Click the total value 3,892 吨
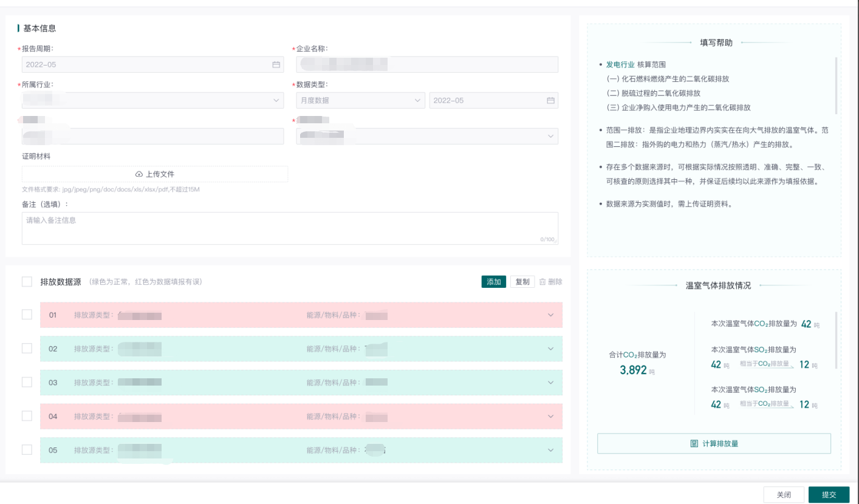Viewport: 859px width, 504px height. 637,370
